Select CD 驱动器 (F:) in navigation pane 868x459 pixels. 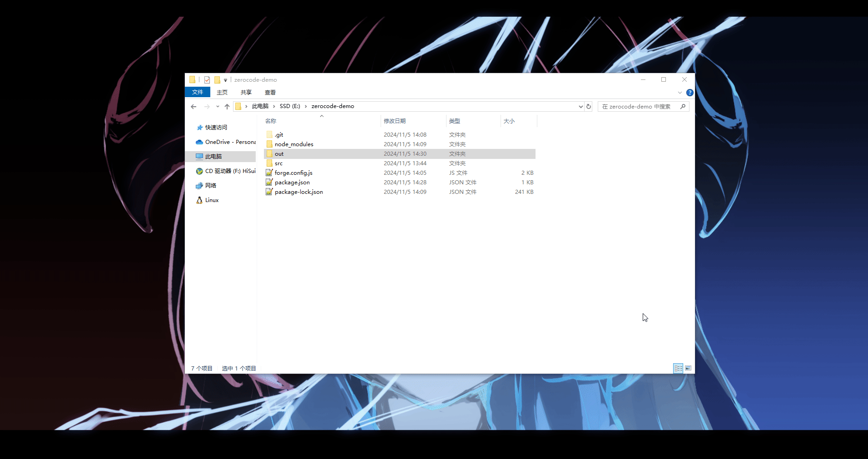coord(230,171)
